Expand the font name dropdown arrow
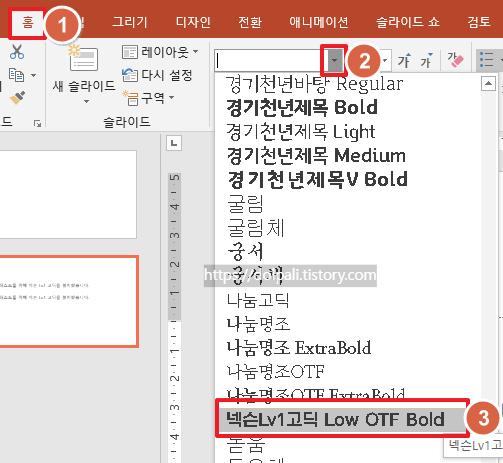 pyautogui.click(x=334, y=61)
